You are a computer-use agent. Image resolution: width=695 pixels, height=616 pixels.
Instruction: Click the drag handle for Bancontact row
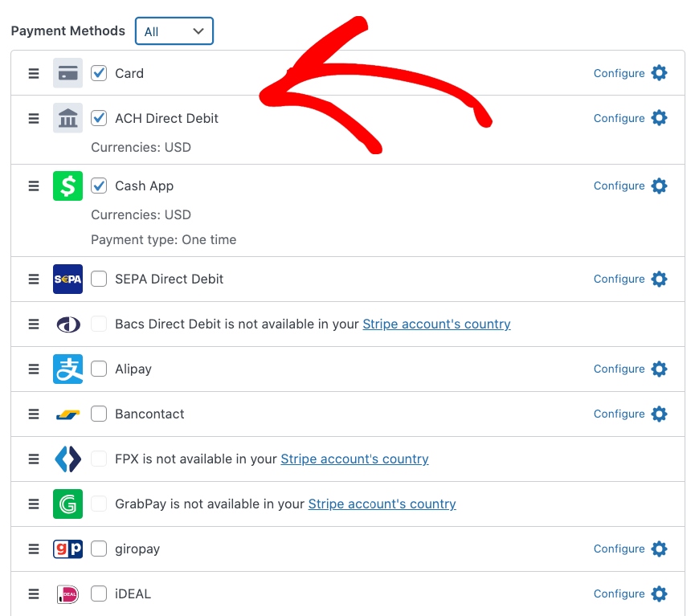click(34, 414)
